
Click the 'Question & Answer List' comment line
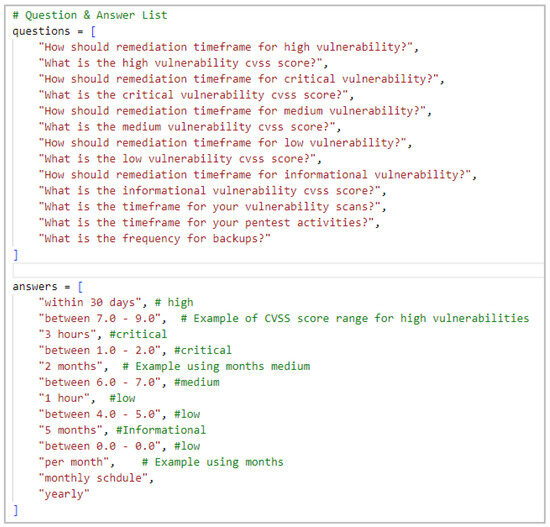(90, 15)
